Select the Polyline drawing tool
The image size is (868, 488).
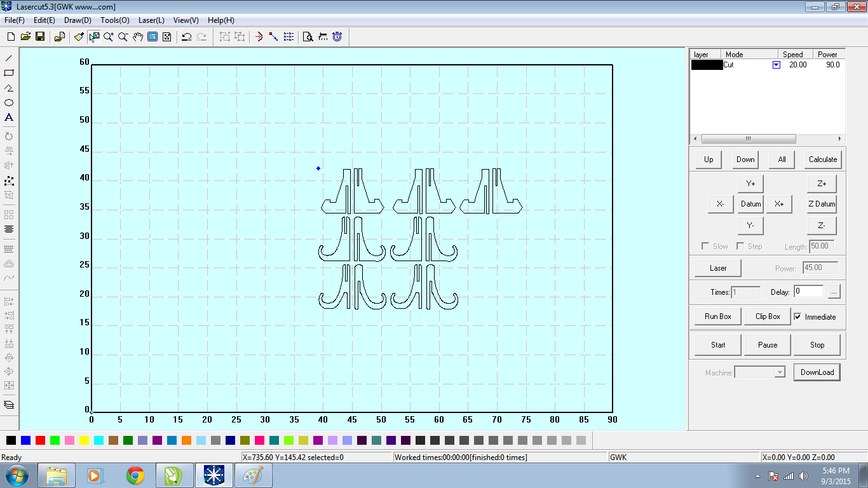pos(9,88)
